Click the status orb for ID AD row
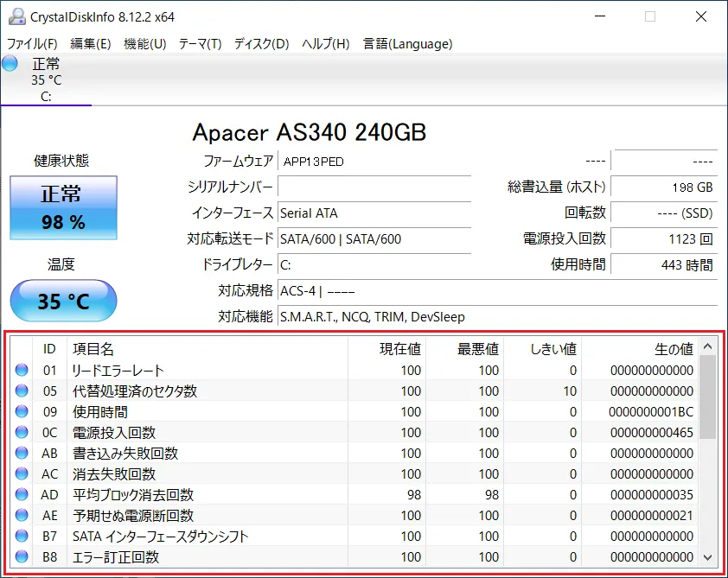The image size is (728, 578). (22, 494)
